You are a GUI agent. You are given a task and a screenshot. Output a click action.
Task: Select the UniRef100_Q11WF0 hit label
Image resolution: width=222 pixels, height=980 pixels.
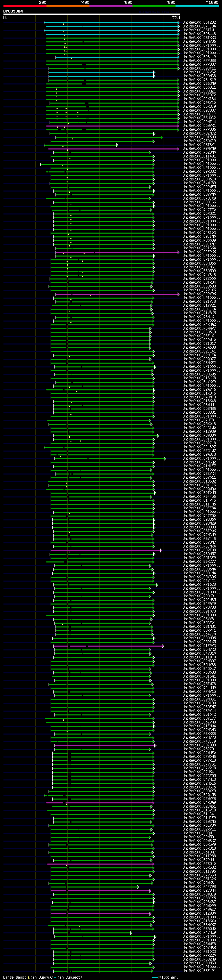point(199,657)
